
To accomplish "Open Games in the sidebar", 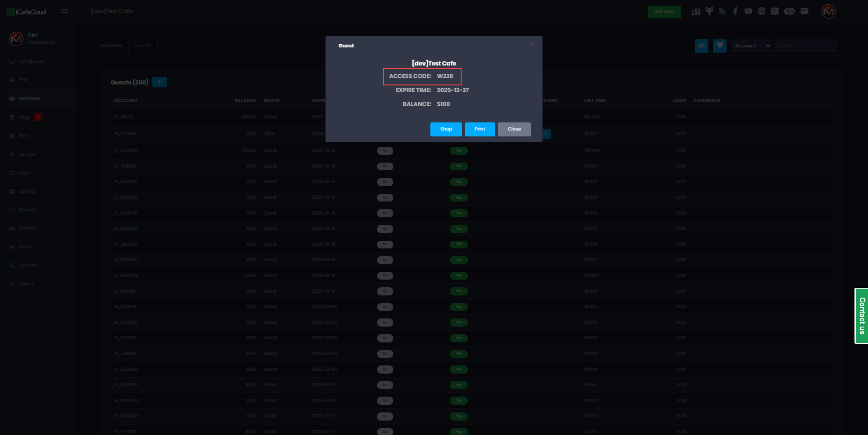I will (x=27, y=154).
